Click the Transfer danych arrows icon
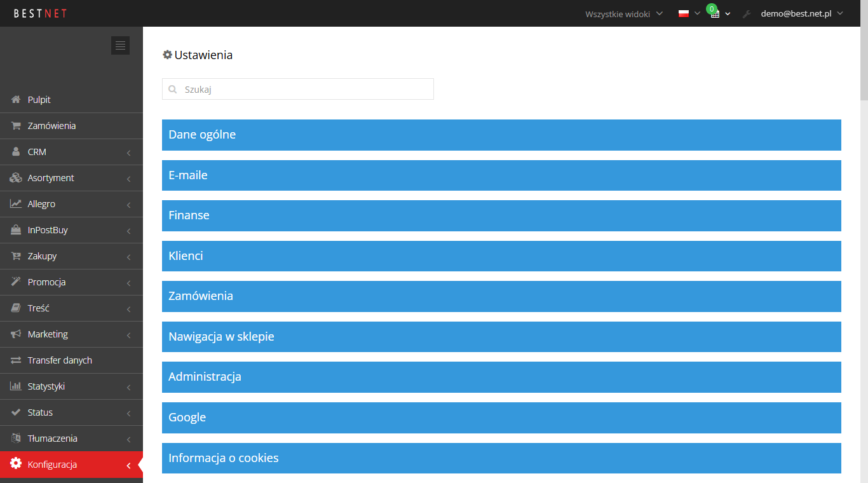The width and height of the screenshot is (868, 483). (16, 360)
